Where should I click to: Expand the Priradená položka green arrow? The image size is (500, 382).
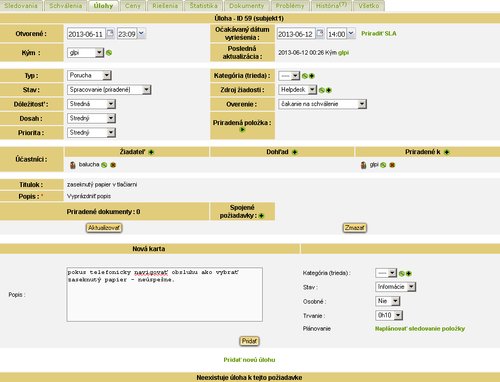pos(242,130)
